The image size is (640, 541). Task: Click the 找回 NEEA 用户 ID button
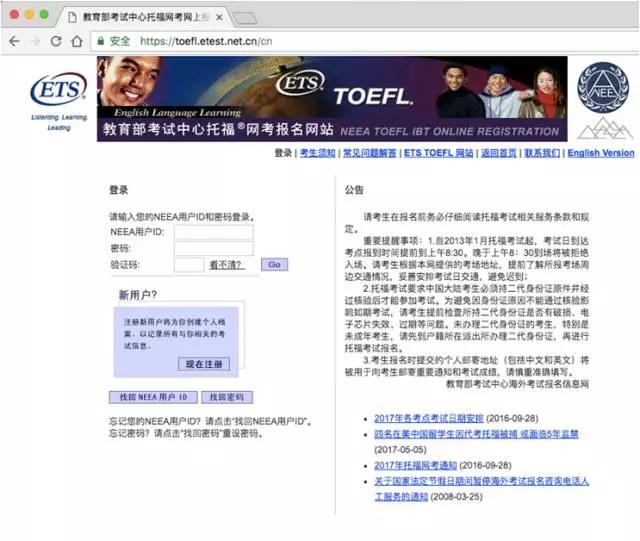point(153,397)
